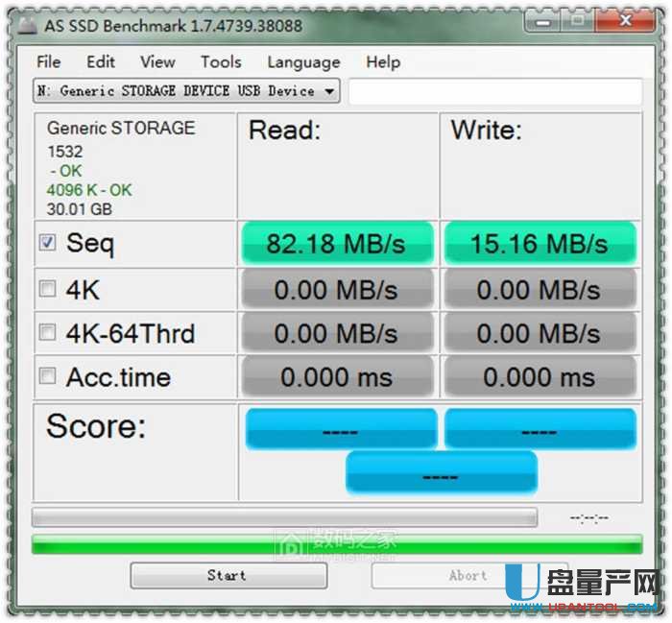Maximize the AS SSD Benchmark window
Image resolution: width=672 pixels, height=623 pixels.
point(577,21)
